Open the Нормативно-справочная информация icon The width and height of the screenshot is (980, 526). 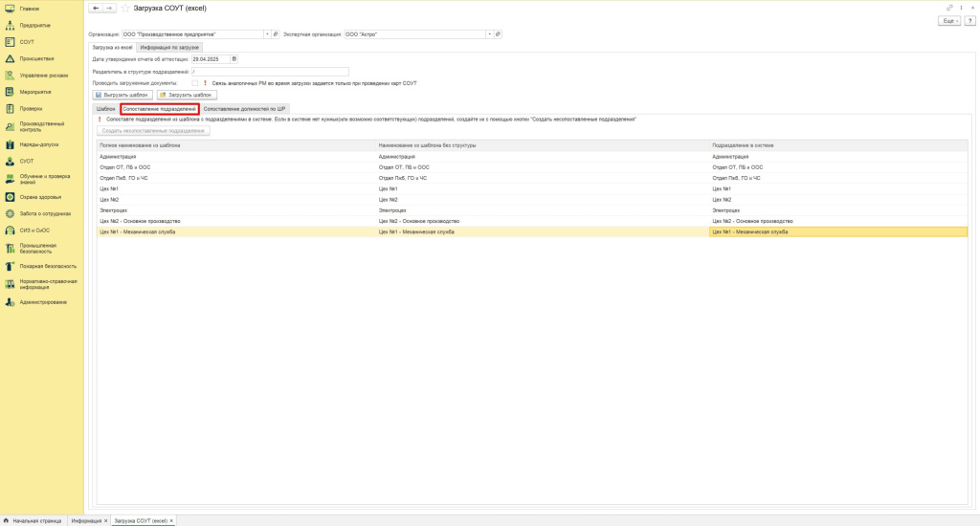10,284
